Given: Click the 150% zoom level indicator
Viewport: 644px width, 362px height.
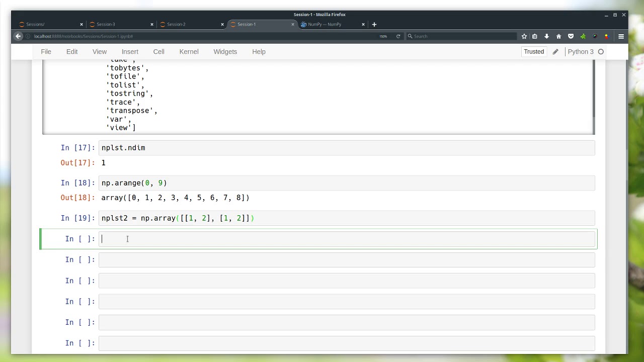Looking at the screenshot, I should click(383, 36).
